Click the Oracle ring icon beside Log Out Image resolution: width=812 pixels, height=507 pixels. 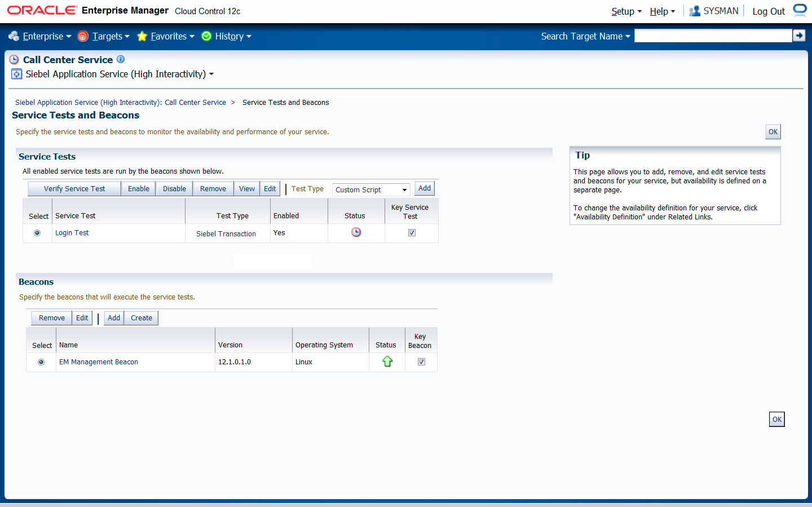pyautogui.click(x=800, y=10)
